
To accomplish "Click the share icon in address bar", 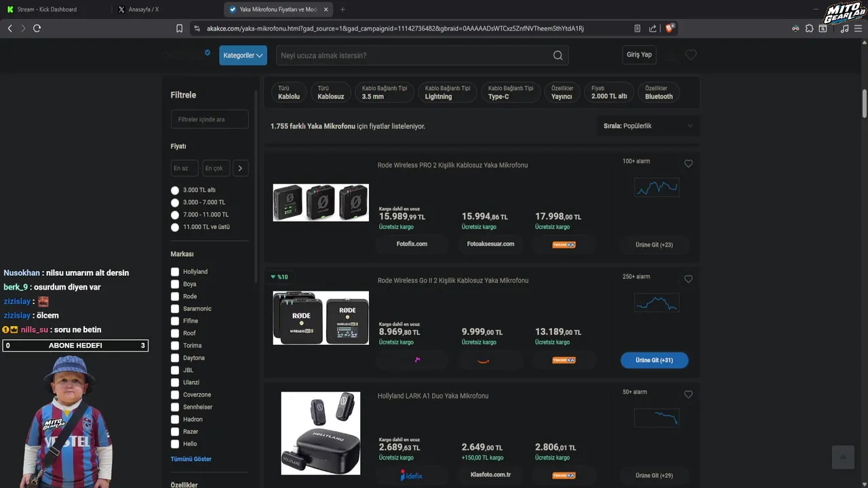I will (653, 28).
